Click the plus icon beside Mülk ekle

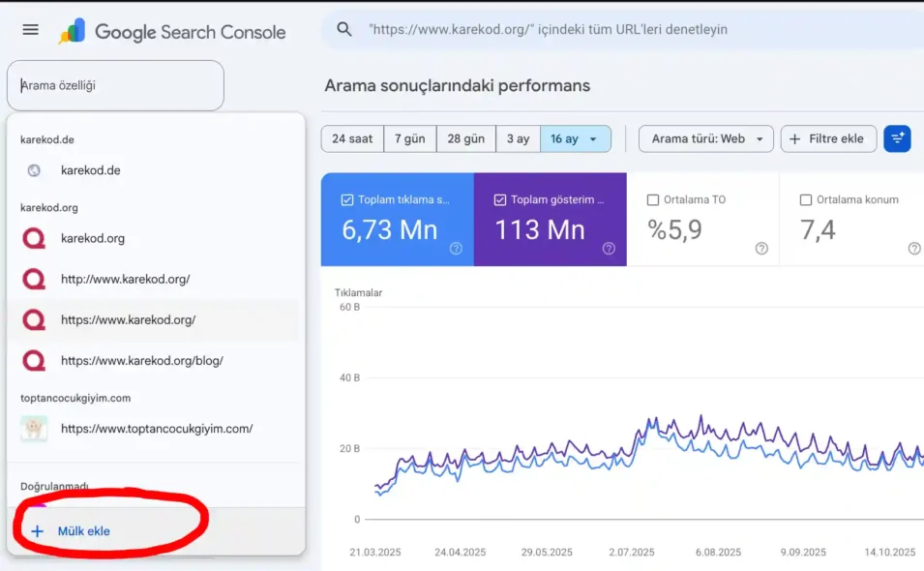[x=37, y=531]
